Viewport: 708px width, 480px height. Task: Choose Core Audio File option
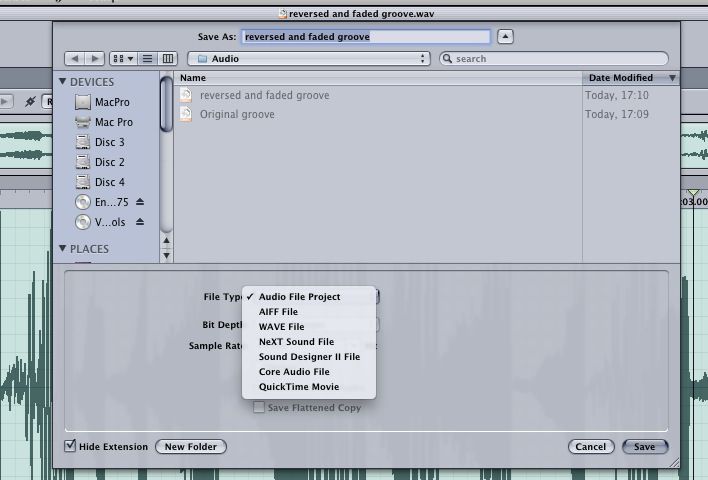tap(309, 372)
